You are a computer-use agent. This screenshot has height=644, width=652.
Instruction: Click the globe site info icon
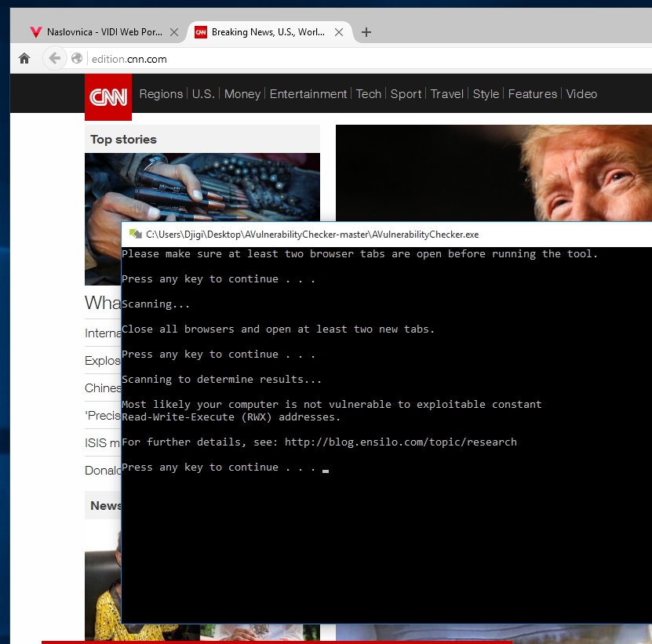click(x=77, y=59)
